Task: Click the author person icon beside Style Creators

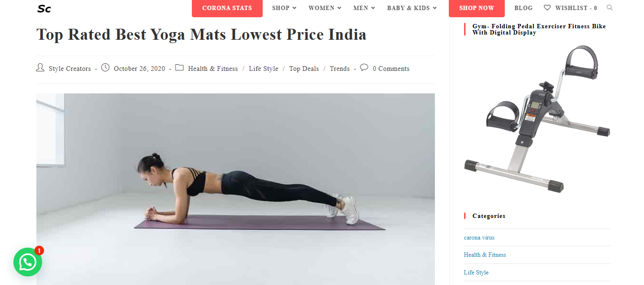Action: [x=40, y=68]
